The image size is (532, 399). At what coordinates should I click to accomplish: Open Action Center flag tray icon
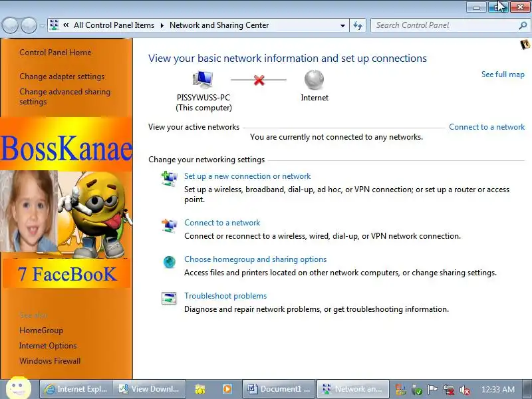[x=432, y=390]
